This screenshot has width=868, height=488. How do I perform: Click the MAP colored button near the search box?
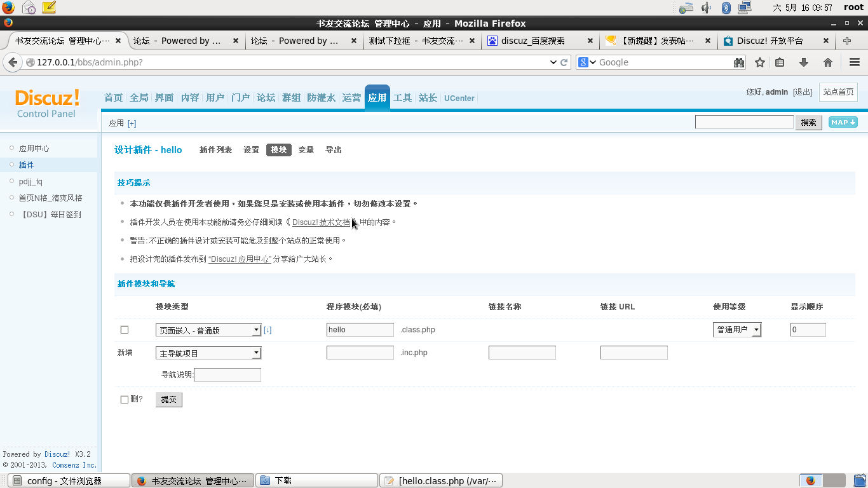tap(843, 121)
